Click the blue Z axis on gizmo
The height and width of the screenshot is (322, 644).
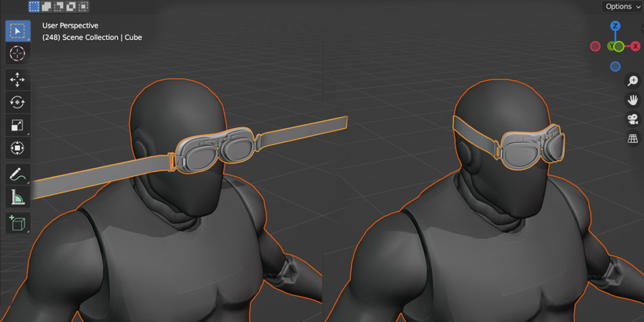coord(615,26)
